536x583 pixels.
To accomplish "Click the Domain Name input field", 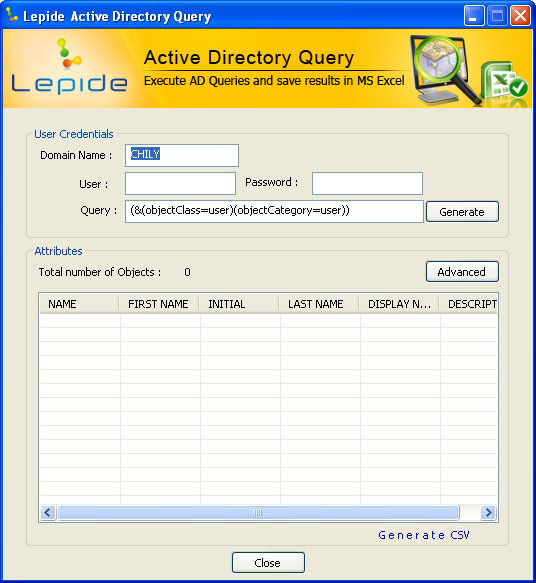I will point(182,155).
